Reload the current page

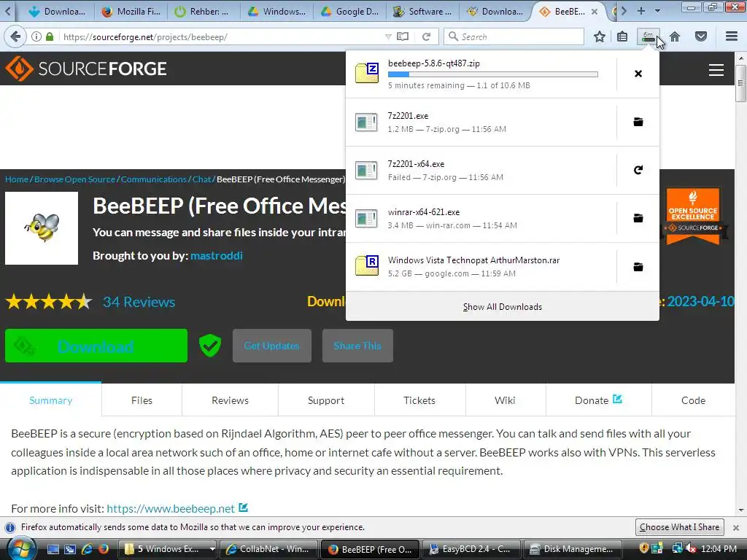(x=426, y=36)
